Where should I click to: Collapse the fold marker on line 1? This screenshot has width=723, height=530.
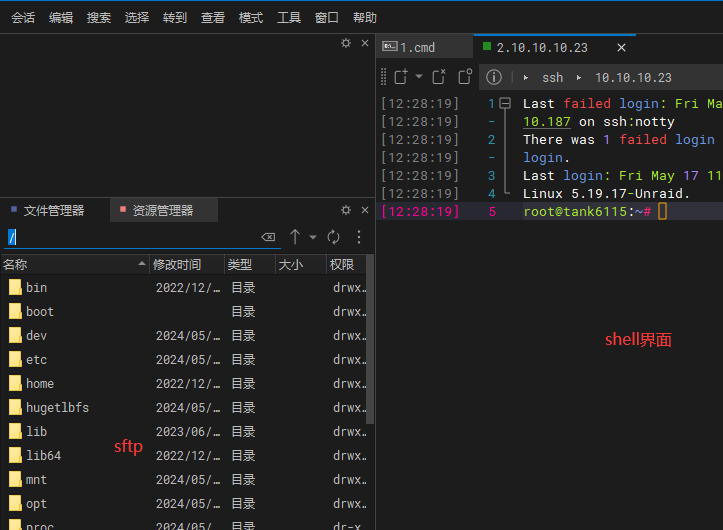(x=505, y=103)
